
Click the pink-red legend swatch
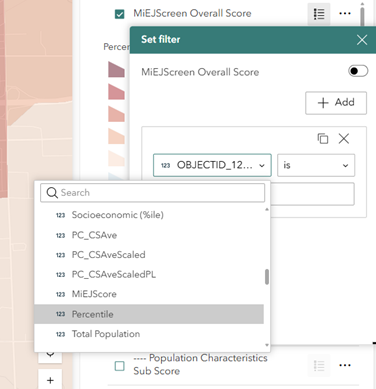click(116, 91)
